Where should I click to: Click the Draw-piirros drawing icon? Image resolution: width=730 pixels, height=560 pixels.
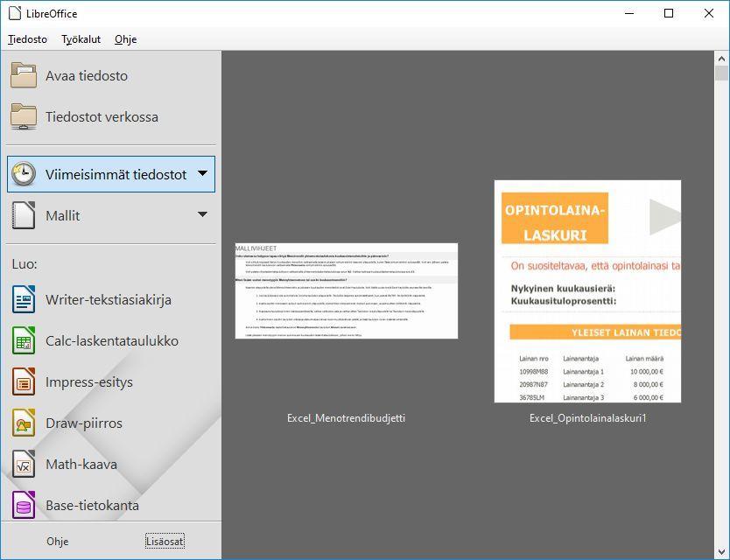(24, 423)
